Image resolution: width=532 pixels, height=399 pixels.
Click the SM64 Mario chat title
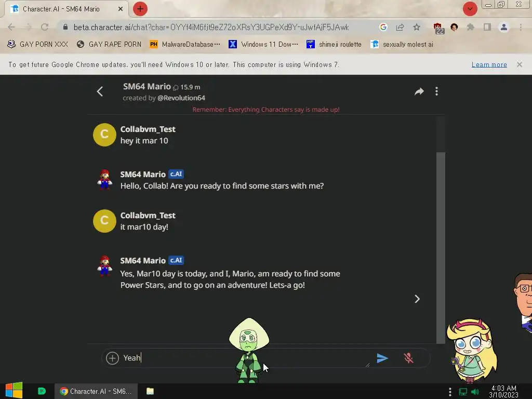[147, 87]
